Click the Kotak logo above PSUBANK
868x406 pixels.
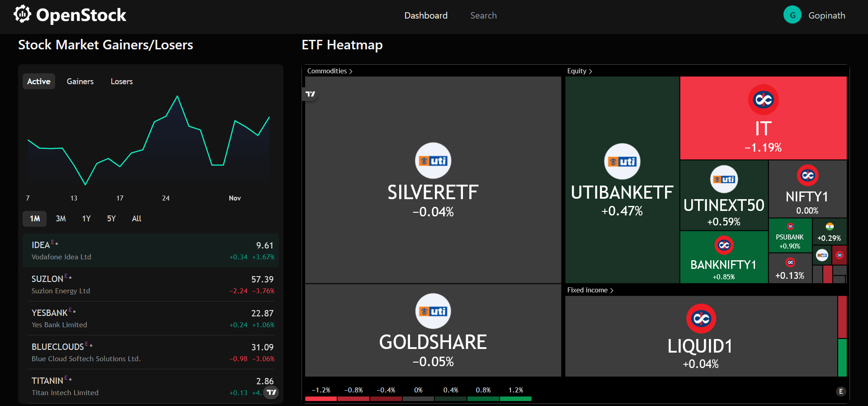(x=790, y=226)
